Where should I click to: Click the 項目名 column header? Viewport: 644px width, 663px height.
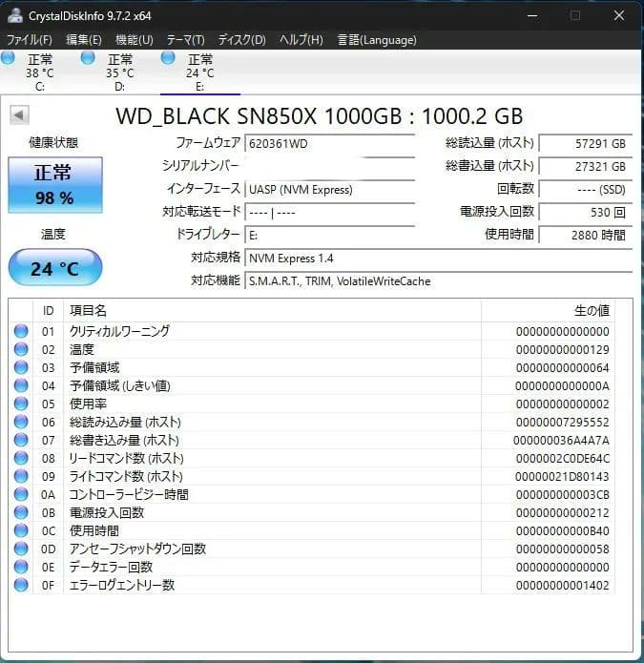(x=272, y=310)
